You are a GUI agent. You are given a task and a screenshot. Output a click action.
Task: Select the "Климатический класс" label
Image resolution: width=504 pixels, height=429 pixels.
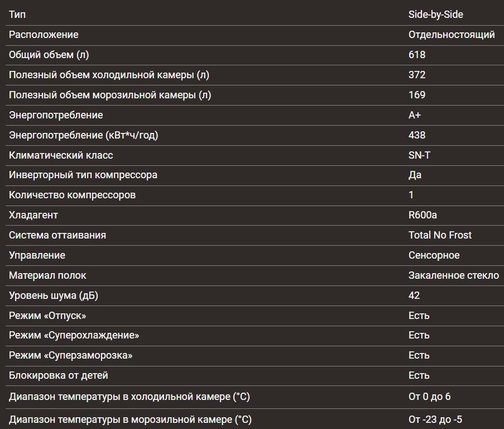[61, 155]
